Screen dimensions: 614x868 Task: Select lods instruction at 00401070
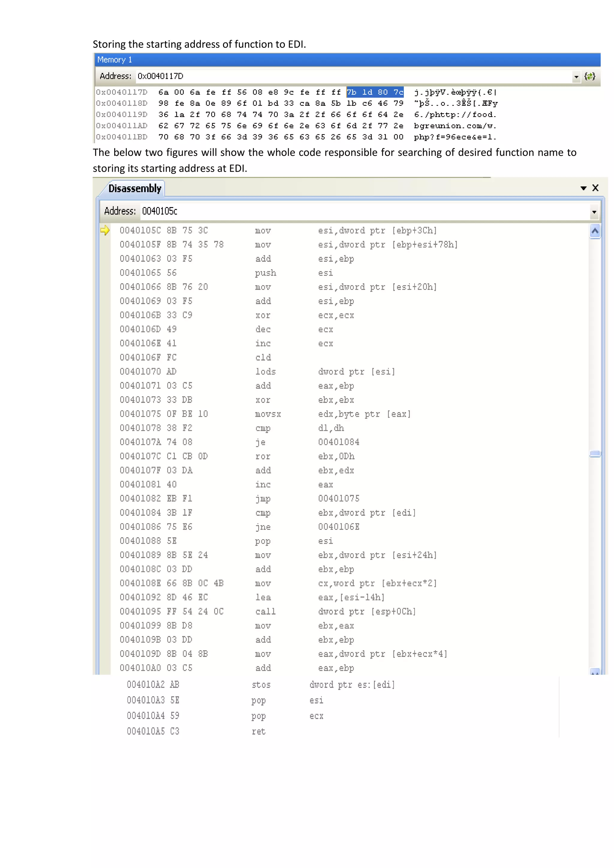(257, 372)
